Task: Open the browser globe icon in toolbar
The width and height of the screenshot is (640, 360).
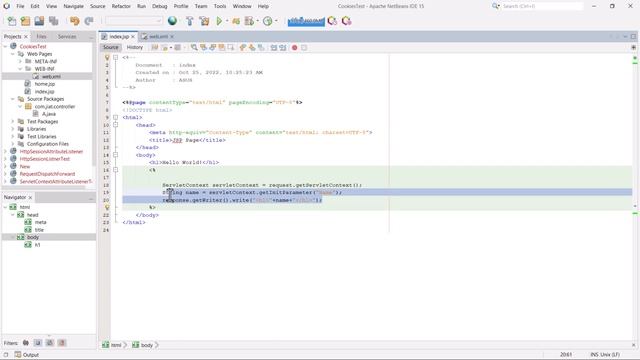Action: [x=172, y=21]
